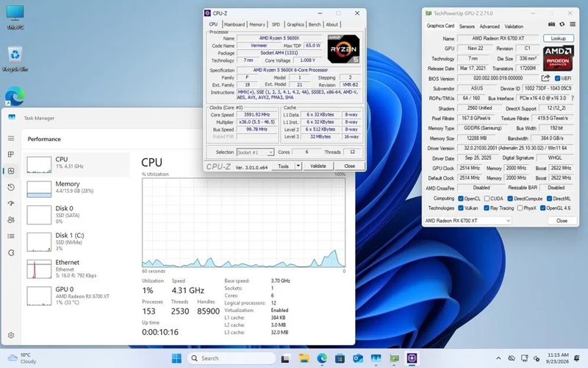
Task: Open GPU-Z hamburger menu
Action: point(573,24)
